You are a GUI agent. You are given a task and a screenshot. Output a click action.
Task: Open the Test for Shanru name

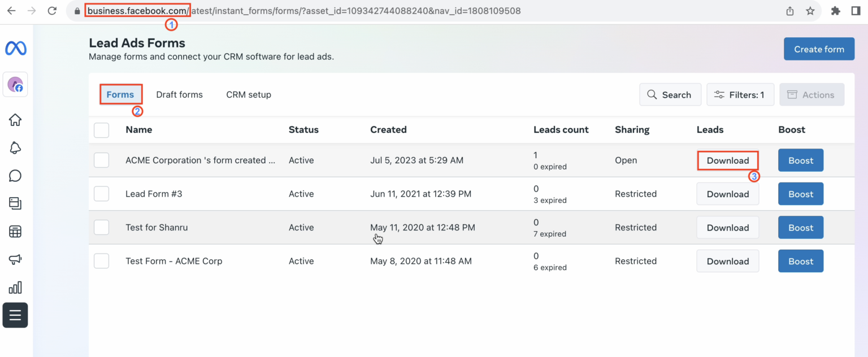pos(157,228)
